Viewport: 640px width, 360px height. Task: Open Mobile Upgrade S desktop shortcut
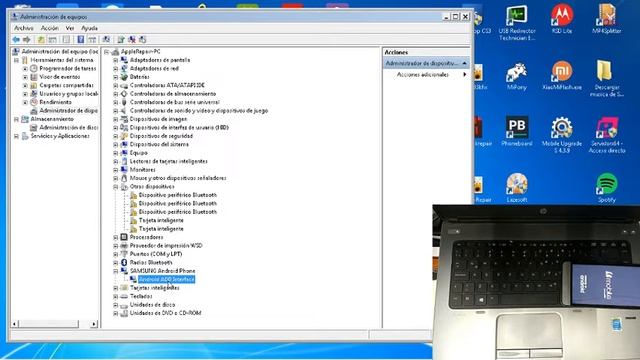tap(562, 135)
